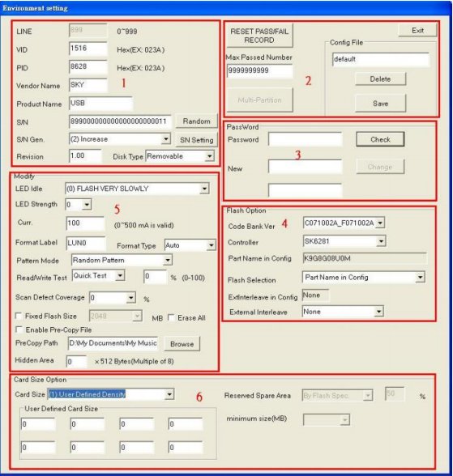
Task: Click the Config File name field
Action: click(381, 59)
